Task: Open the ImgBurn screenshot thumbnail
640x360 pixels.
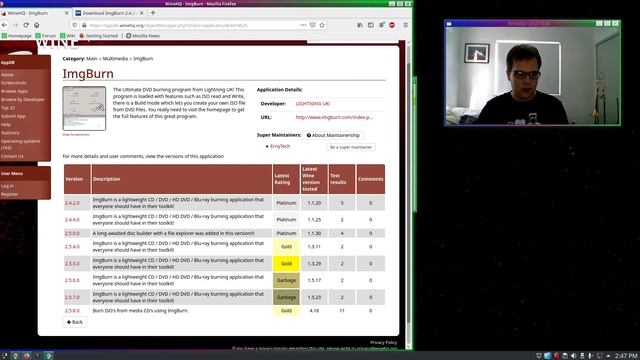Action: (x=84, y=108)
